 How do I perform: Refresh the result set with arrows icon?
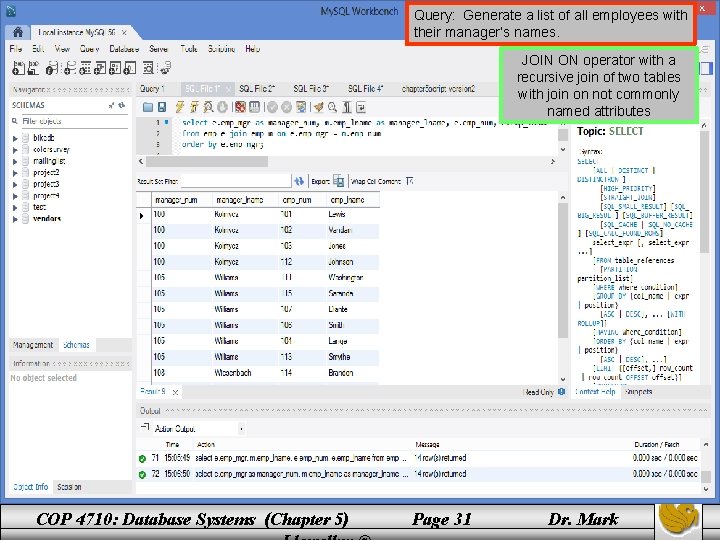(x=299, y=181)
